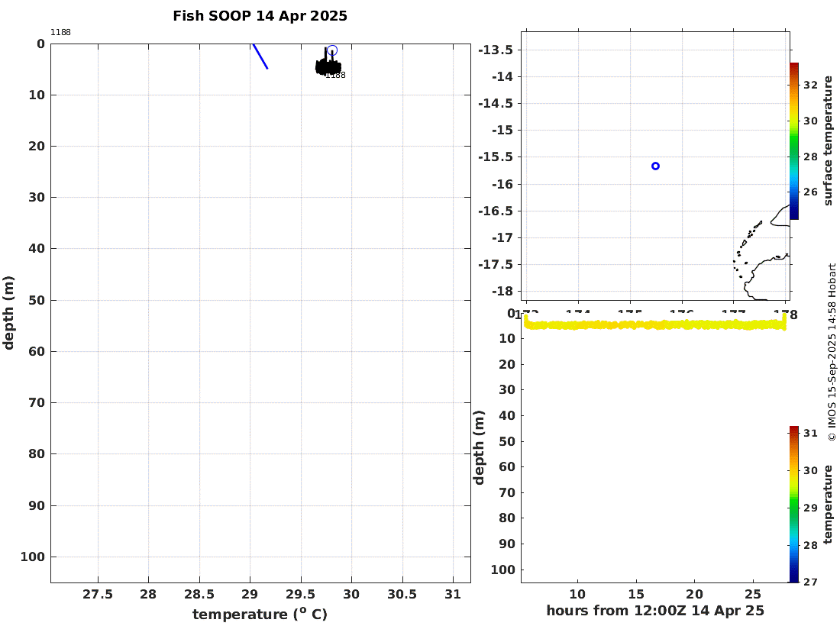Click the yellow temperature band in time plot
This screenshot has width=840, height=626.
(654, 324)
